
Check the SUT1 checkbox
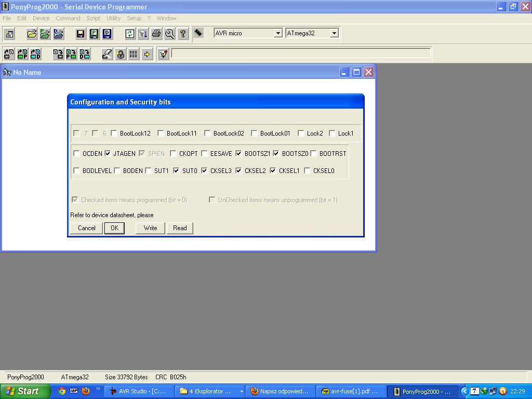tap(148, 170)
